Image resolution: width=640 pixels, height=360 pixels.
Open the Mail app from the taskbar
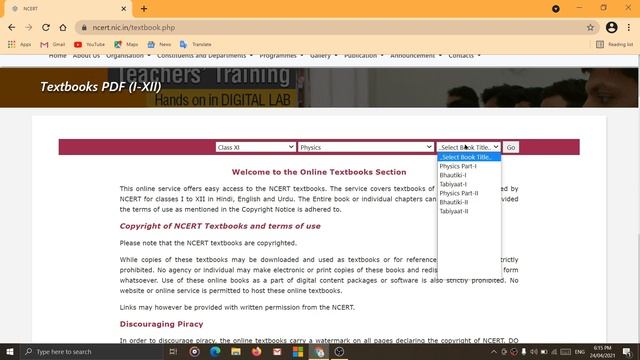coord(277,351)
